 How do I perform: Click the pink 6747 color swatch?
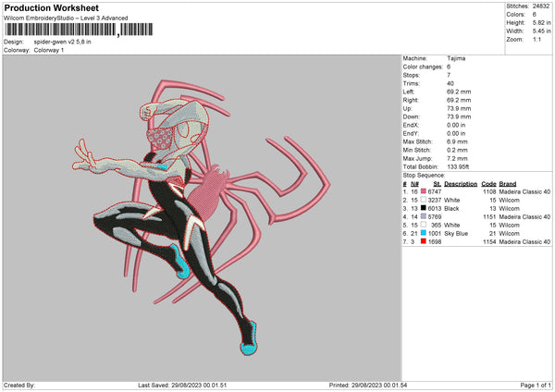(x=424, y=191)
